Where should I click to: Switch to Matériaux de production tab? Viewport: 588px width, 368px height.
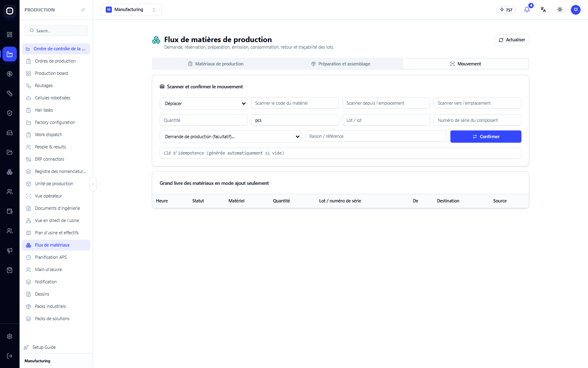coord(216,64)
